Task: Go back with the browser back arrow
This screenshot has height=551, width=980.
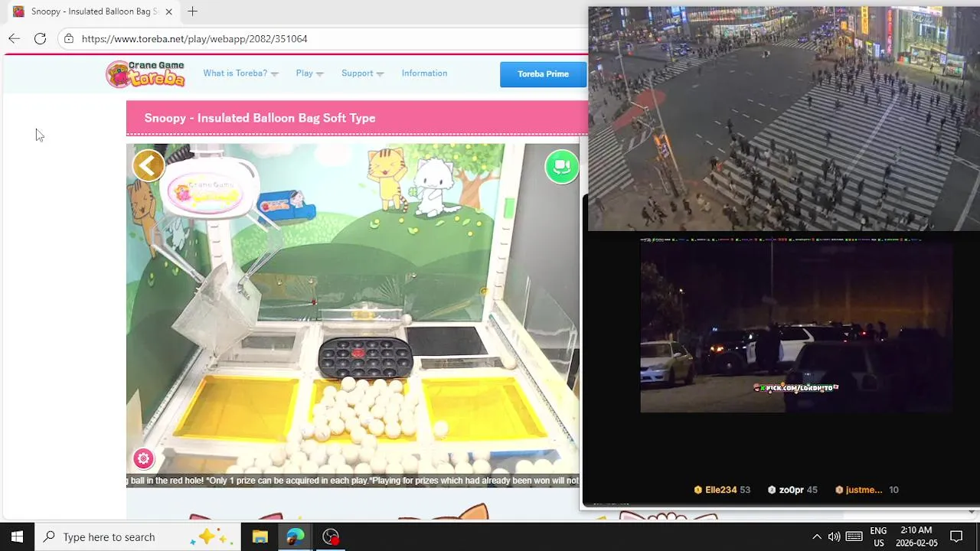Action: coord(14,38)
